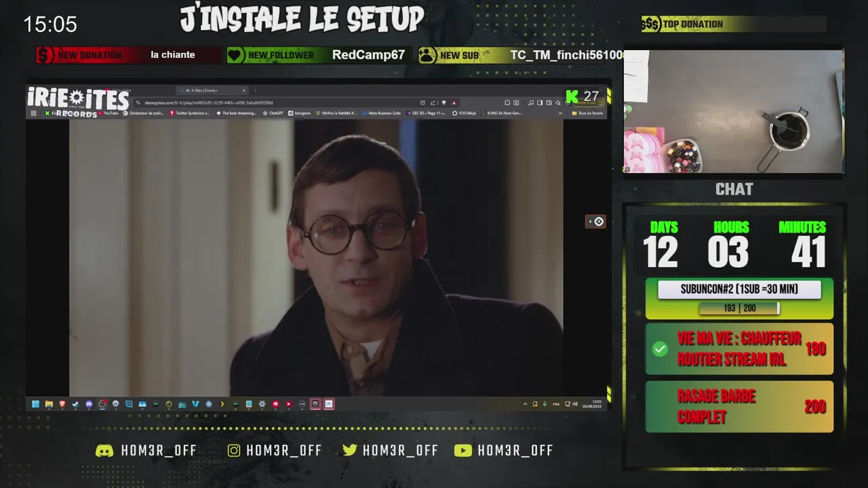Switch to OBS Studio in the taskbar
868x488 pixels.
click(x=102, y=404)
